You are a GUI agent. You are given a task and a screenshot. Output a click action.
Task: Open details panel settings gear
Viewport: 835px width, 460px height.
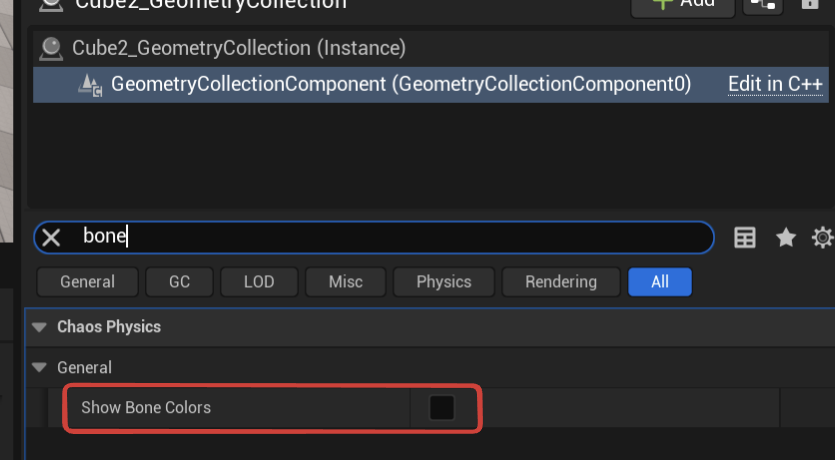coord(823,238)
